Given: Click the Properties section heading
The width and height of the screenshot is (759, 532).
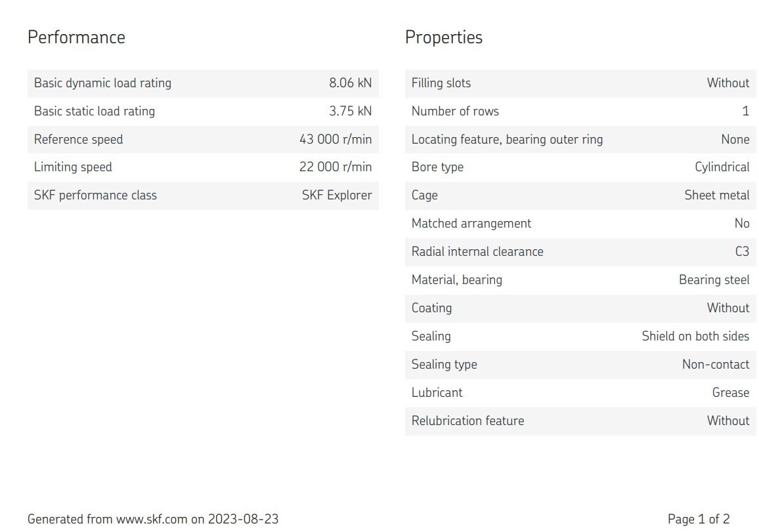Looking at the screenshot, I should 443,37.
